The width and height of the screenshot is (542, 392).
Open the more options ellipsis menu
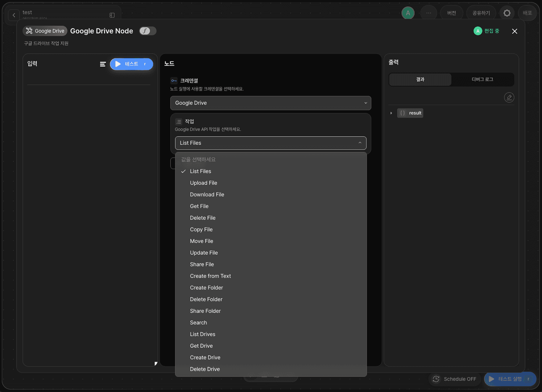coord(429,13)
